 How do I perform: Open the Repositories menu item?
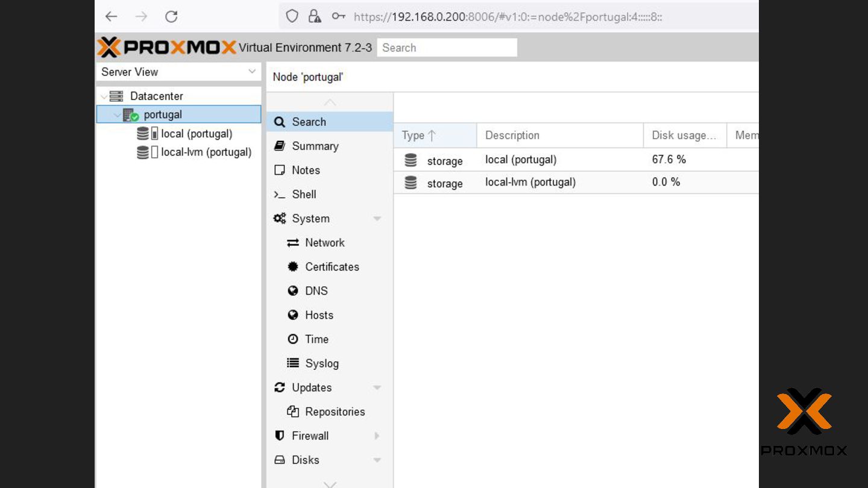pos(330,411)
